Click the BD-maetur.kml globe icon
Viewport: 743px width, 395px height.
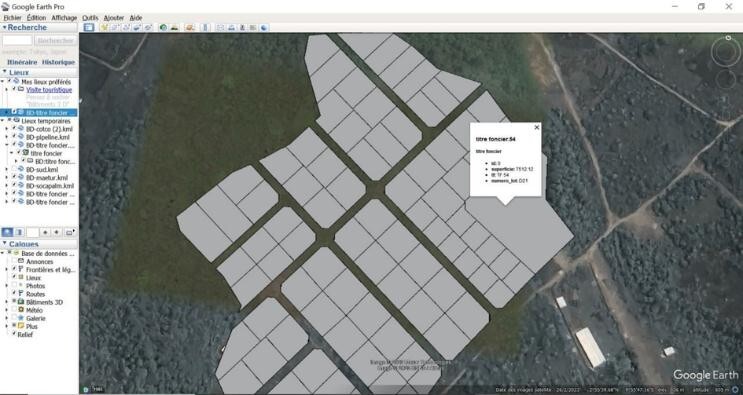[x=21, y=178]
